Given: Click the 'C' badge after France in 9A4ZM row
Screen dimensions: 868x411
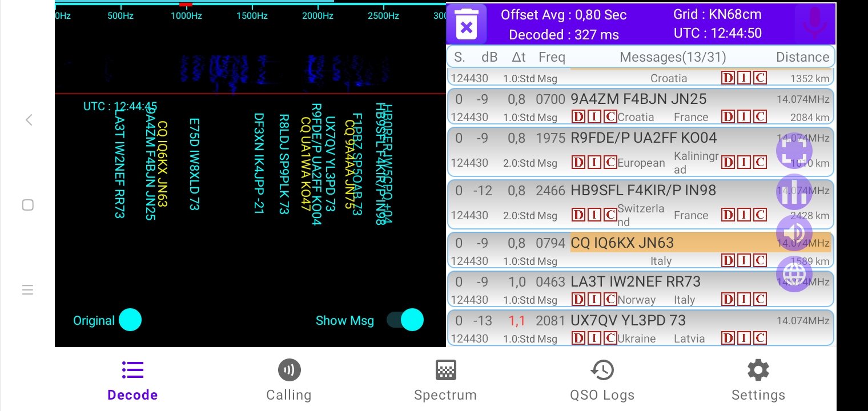Looking at the screenshot, I should click(759, 116).
